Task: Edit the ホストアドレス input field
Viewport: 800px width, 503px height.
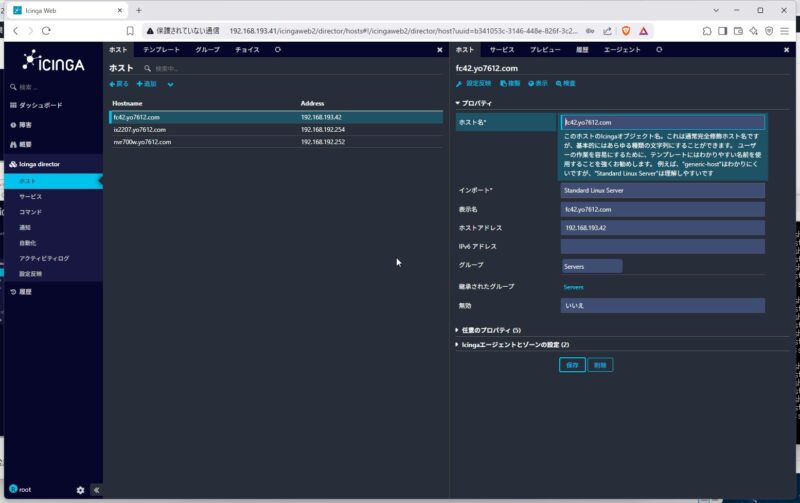Action: 663,228
